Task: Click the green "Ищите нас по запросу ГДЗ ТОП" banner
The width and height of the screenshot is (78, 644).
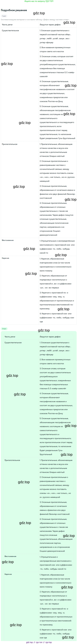Action: [39, 1]
